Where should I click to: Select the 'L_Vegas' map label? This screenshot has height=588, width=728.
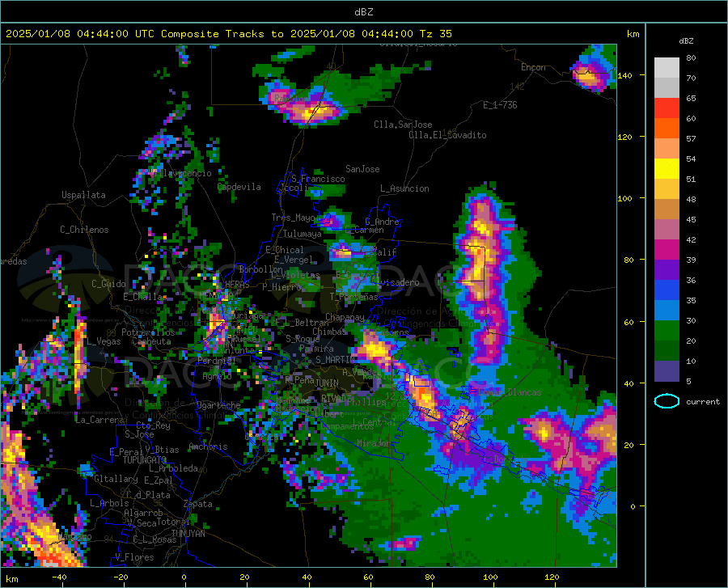coord(104,341)
